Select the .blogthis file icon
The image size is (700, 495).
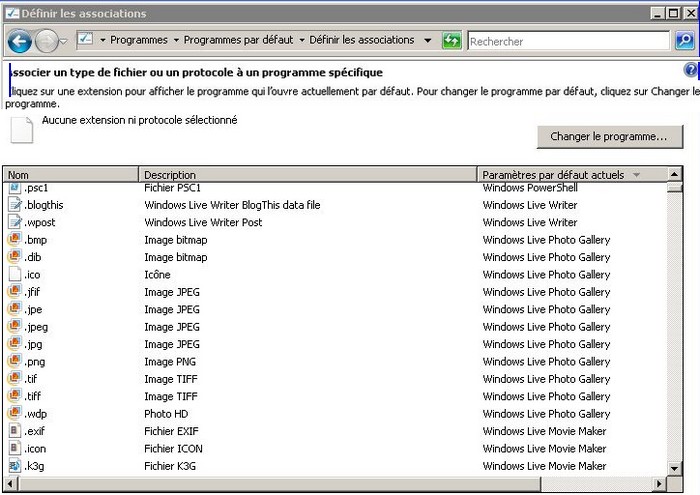(x=15, y=205)
